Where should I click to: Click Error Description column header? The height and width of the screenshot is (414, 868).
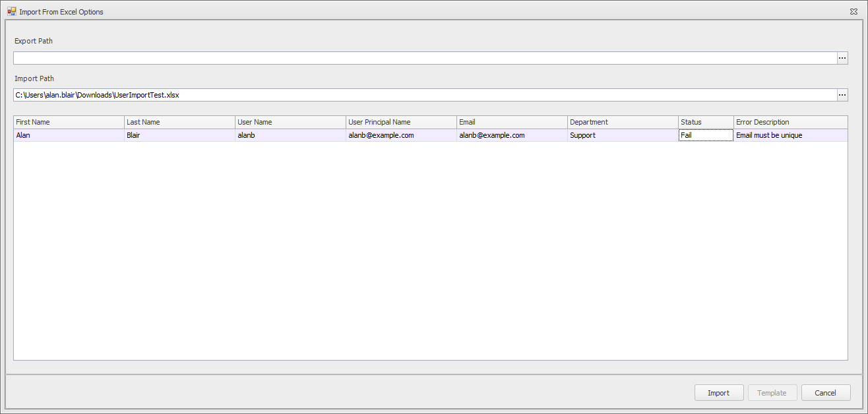point(791,122)
